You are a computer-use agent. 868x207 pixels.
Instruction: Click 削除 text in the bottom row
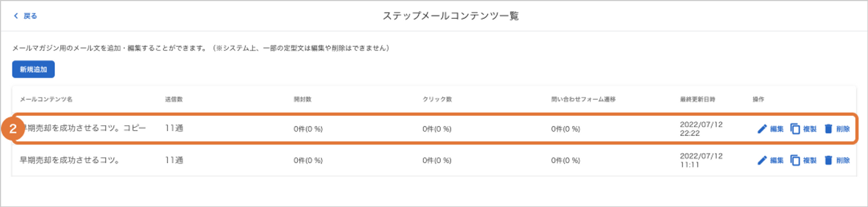click(x=843, y=161)
